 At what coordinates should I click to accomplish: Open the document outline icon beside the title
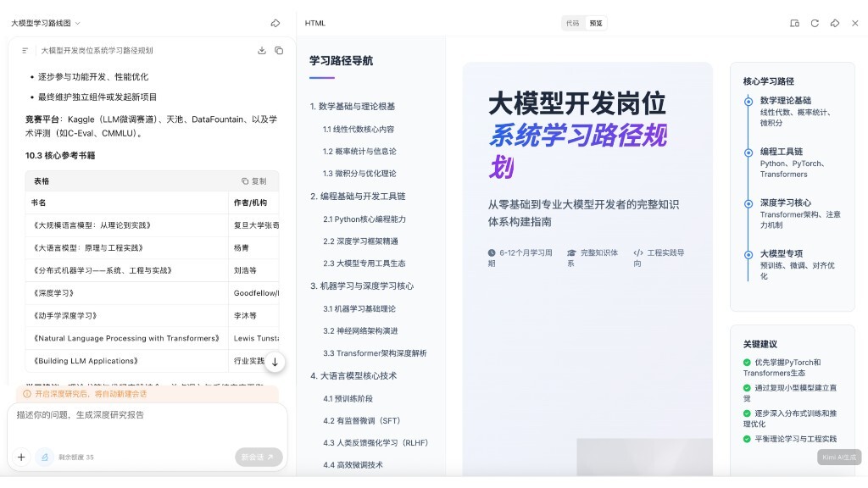pyautogui.click(x=25, y=51)
